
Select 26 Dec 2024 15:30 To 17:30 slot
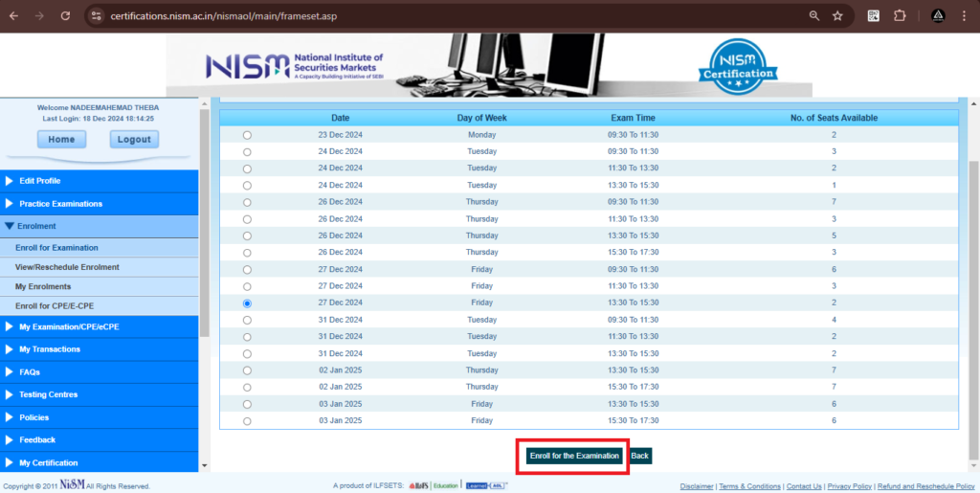coord(247,253)
